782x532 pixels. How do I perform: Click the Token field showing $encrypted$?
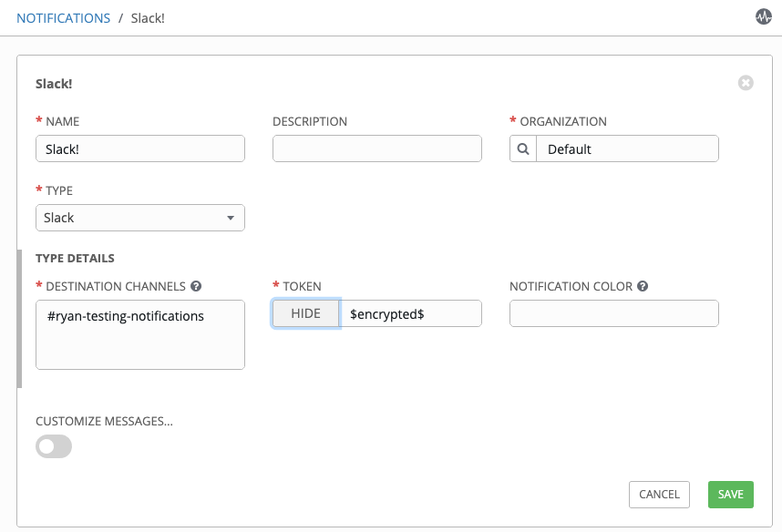pyautogui.click(x=410, y=313)
